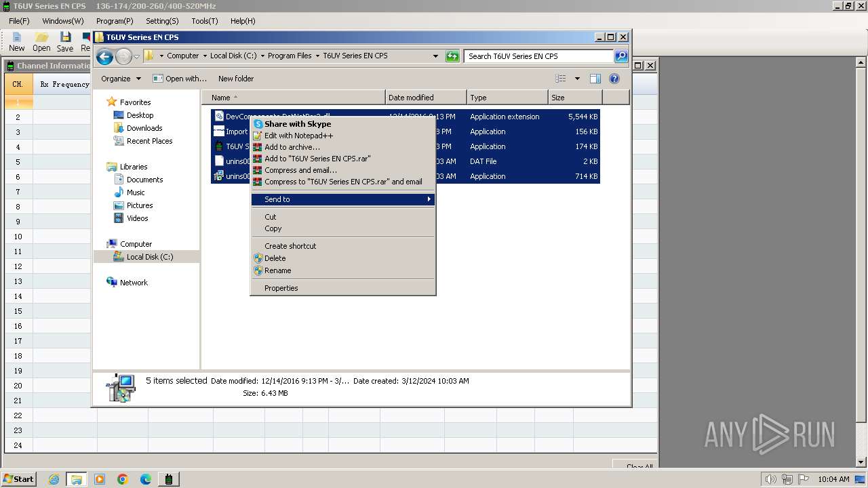Viewport: 868px width, 488px height.
Task: Click the volume speaker tray icon
Action: tap(770, 479)
